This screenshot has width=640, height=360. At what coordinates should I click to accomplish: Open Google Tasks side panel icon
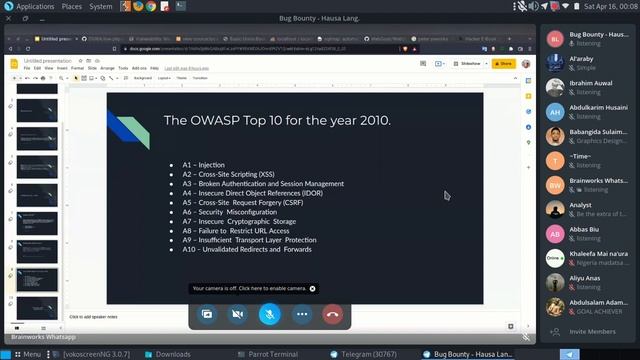click(x=529, y=112)
